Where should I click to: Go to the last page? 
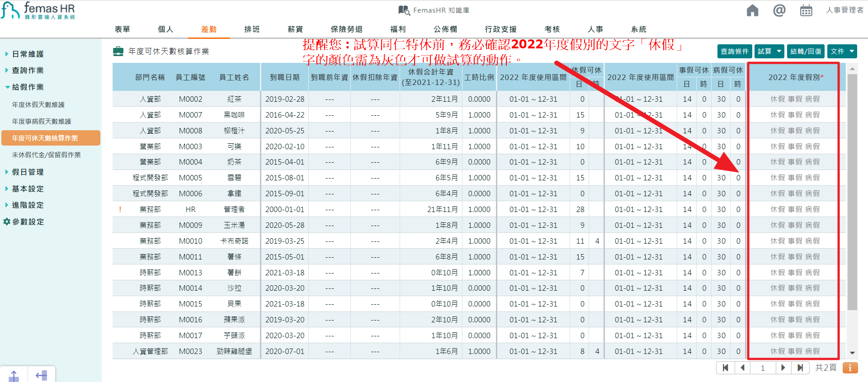(x=800, y=368)
